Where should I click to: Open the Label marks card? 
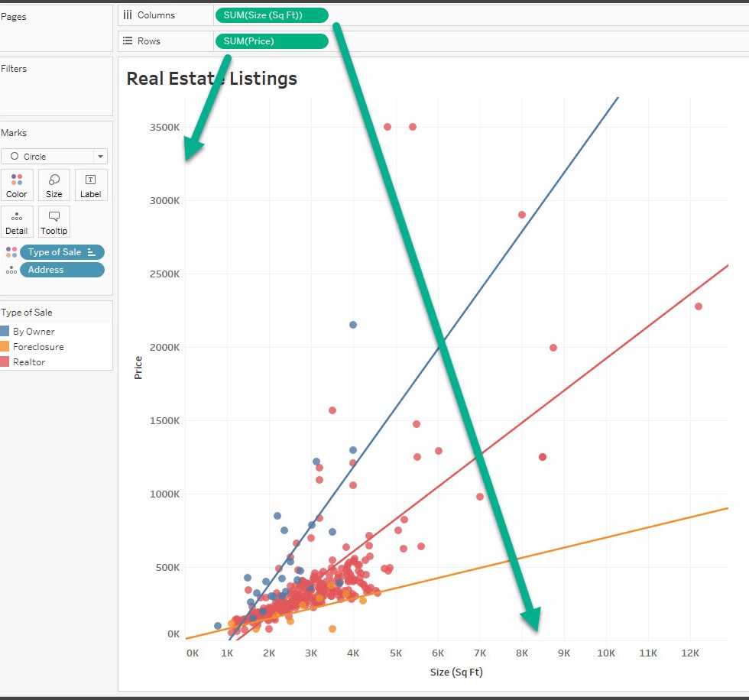point(91,185)
